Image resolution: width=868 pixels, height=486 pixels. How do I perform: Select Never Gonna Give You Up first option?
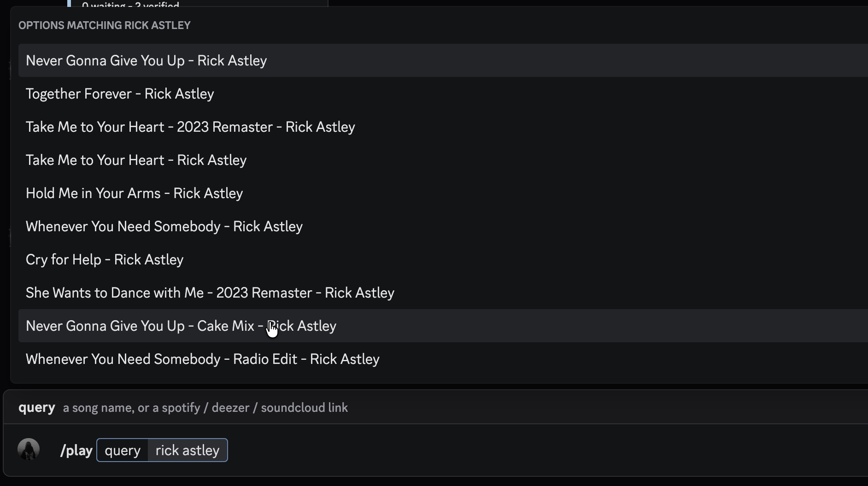pos(443,60)
